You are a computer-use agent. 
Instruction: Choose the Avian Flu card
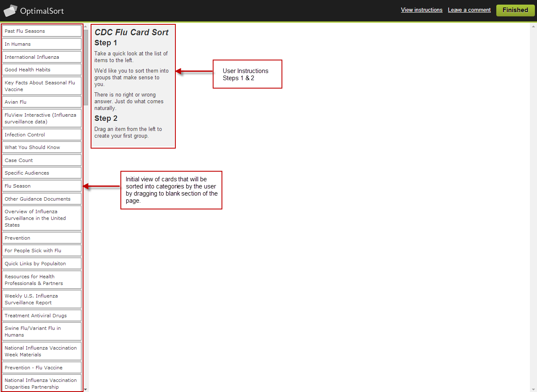[x=42, y=102]
